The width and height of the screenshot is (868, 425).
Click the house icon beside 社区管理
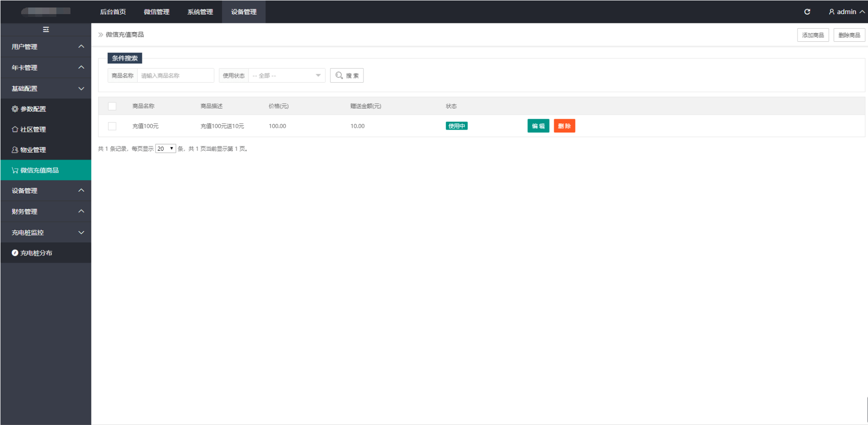pyautogui.click(x=15, y=129)
